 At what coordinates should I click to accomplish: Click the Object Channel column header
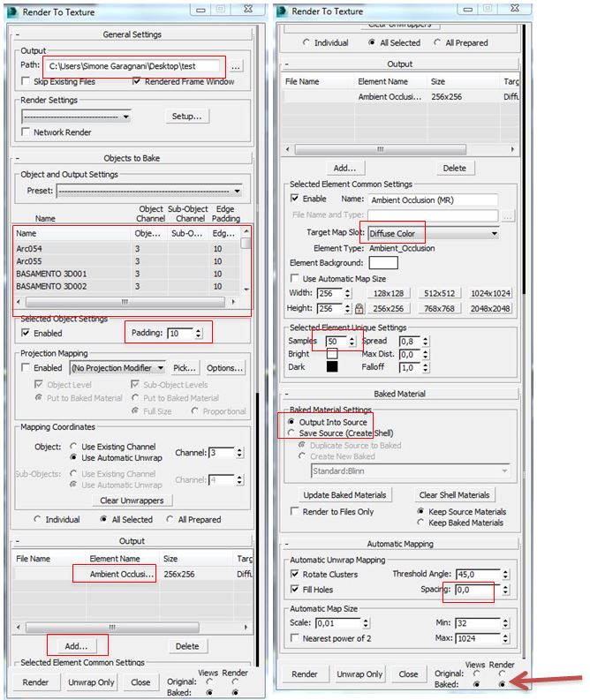tap(150, 214)
